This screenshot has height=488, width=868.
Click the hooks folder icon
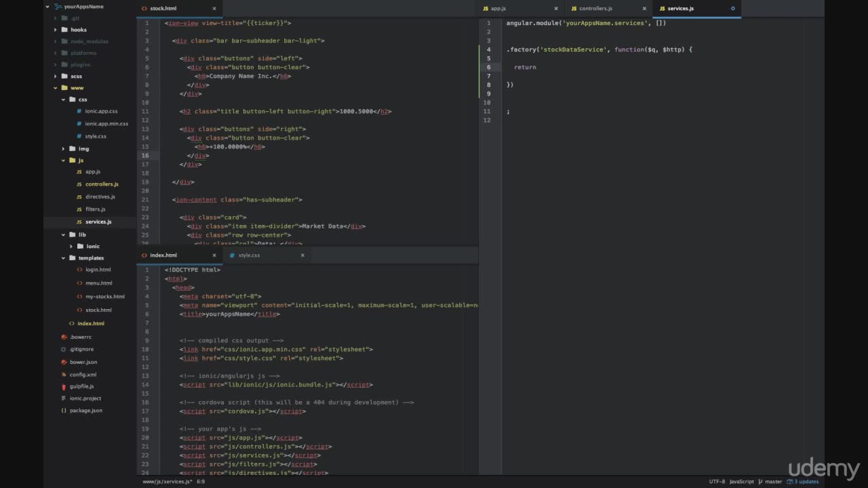(x=64, y=30)
